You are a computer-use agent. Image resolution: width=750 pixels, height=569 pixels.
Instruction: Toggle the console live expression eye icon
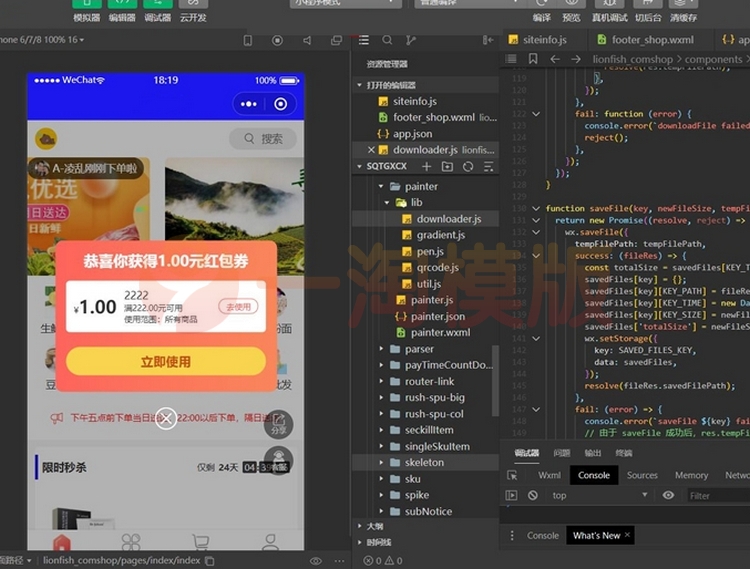pos(668,495)
